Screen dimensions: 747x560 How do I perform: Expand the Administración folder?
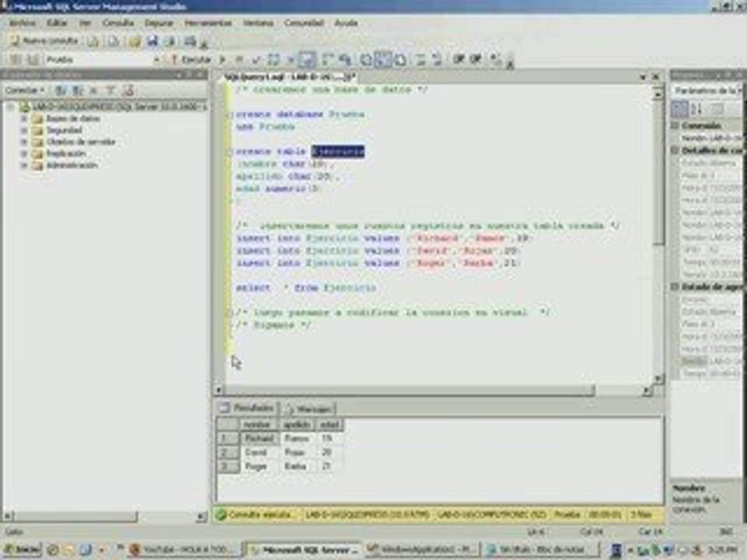tap(24, 166)
